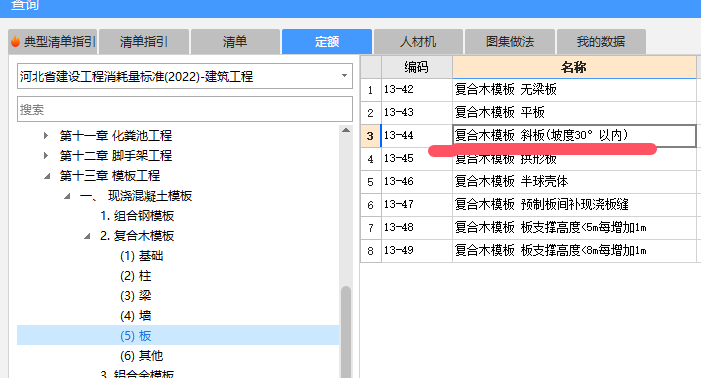Select code cell 13-47
The height and width of the screenshot is (378, 701).
point(417,205)
